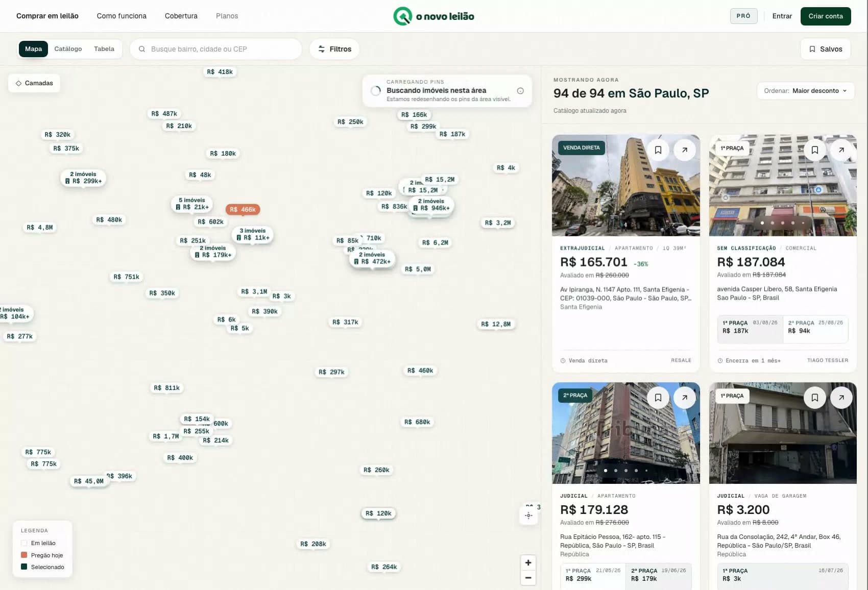Zoom in on the map
Image resolution: width=868 pixels, height=590 pixels.
coord(528,562)
